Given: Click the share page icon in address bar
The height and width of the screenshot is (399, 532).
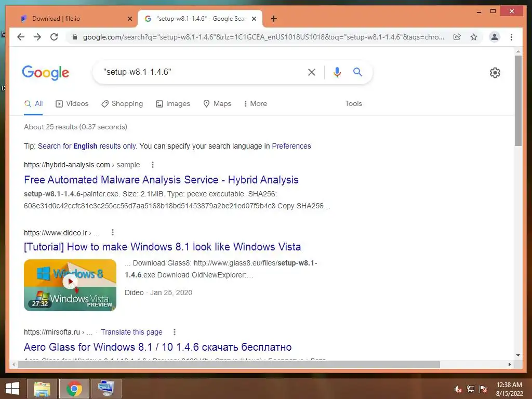Looking at the screenshot, I should pyautogui.click(x=457, y=37).
